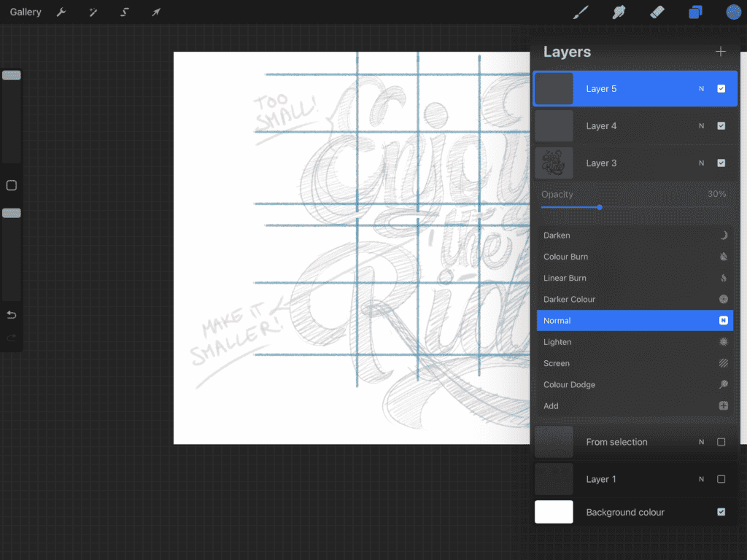Open blend mode options for Layer 4
This screenshot has width=747, height=560.
(701, 125)
